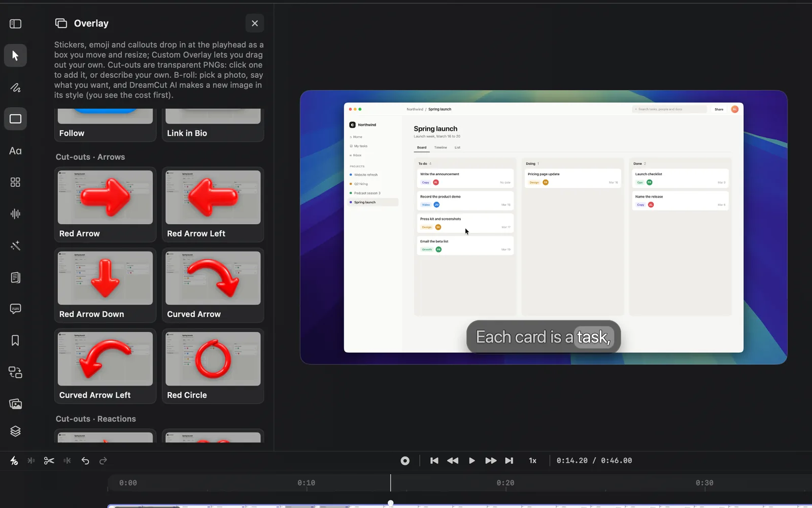Image resolution: width=812 pixels, height=508 pixels.
Task: Click the 0:10 mark on timeline ruler
Action: click(x=306, y=483)
